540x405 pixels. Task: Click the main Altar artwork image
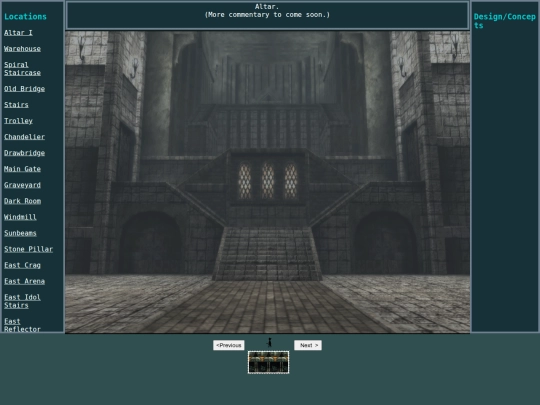point(268,182)
